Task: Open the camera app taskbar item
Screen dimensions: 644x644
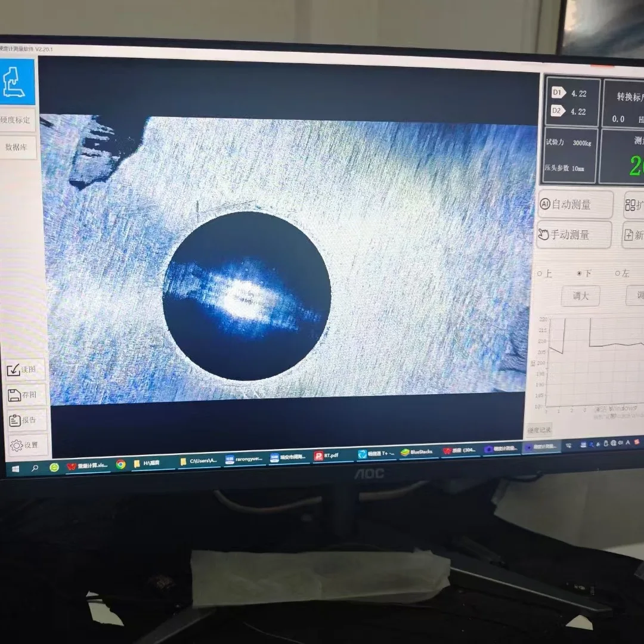Action: click(x=501, y=448)
